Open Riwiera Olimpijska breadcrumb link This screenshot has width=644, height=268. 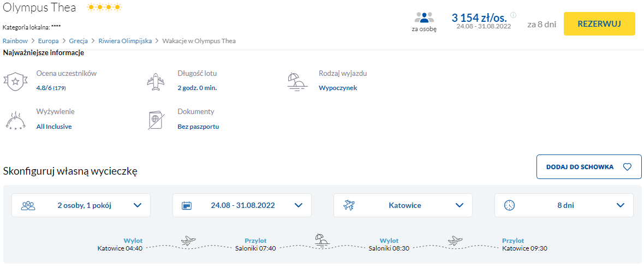[126, 41]
